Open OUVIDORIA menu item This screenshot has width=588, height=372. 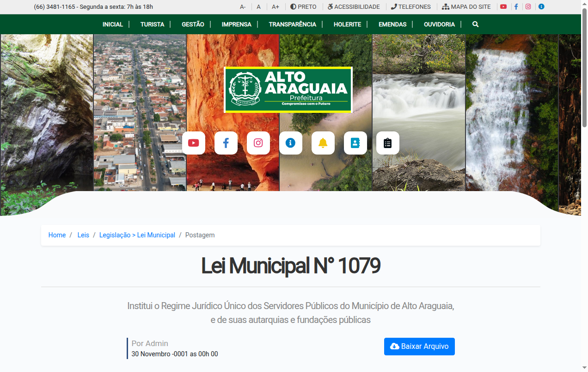point(440,25)
